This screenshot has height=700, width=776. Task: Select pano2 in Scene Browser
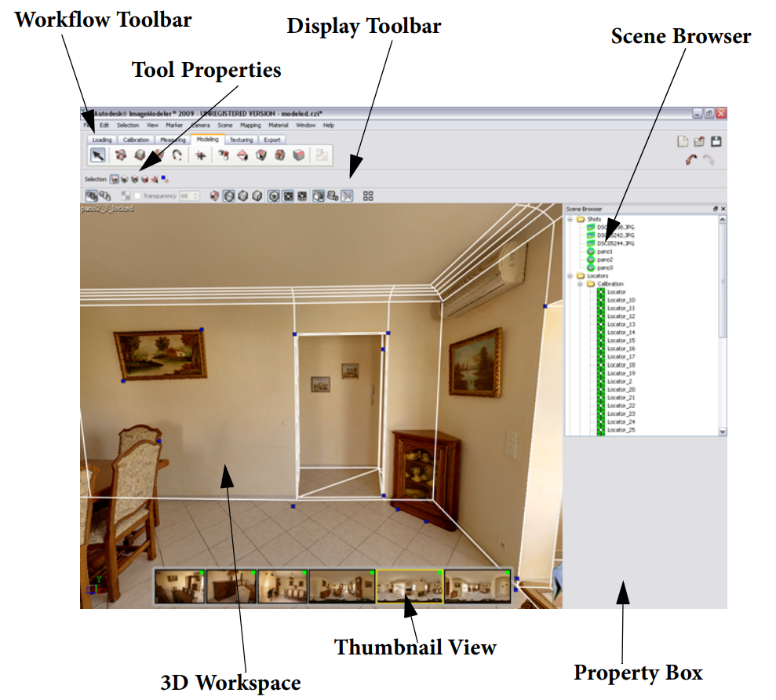pyautogui.click(x=604, y=260)
